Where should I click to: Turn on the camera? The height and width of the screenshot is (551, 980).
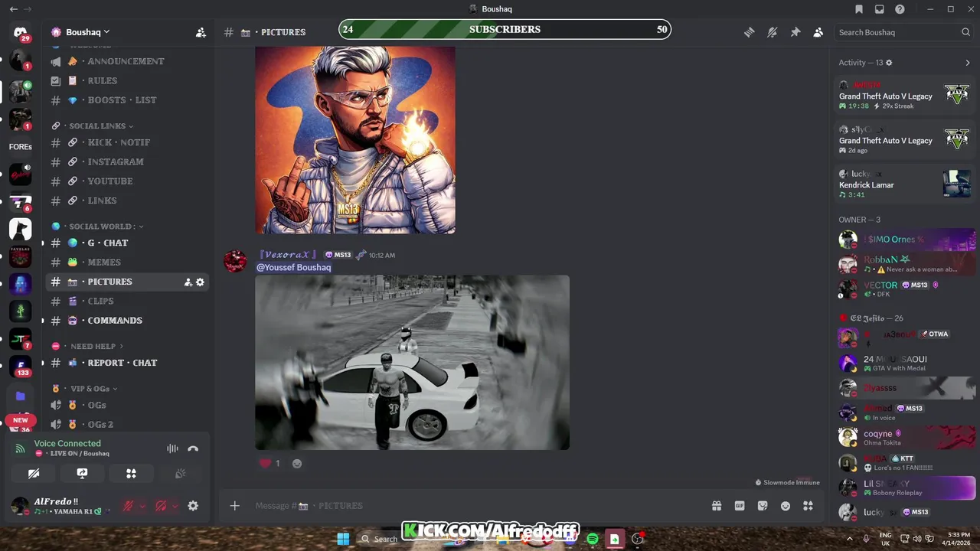(x=34, y=474)
